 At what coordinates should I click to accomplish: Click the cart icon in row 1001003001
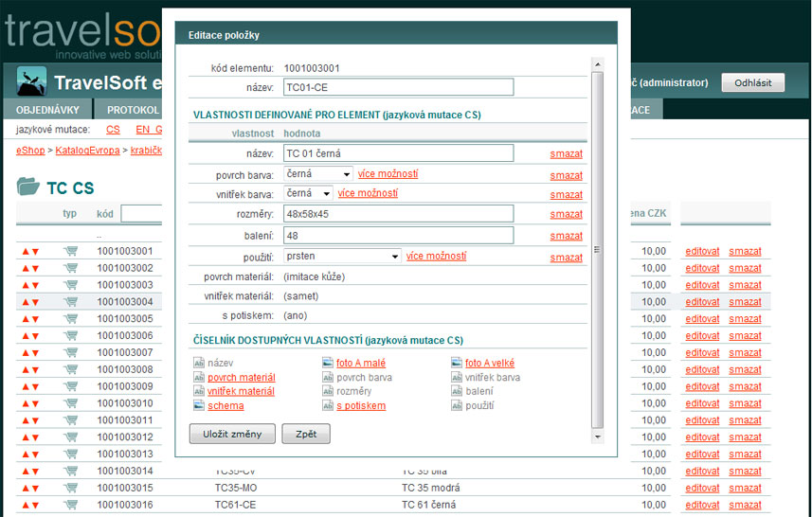click(71, 252)
